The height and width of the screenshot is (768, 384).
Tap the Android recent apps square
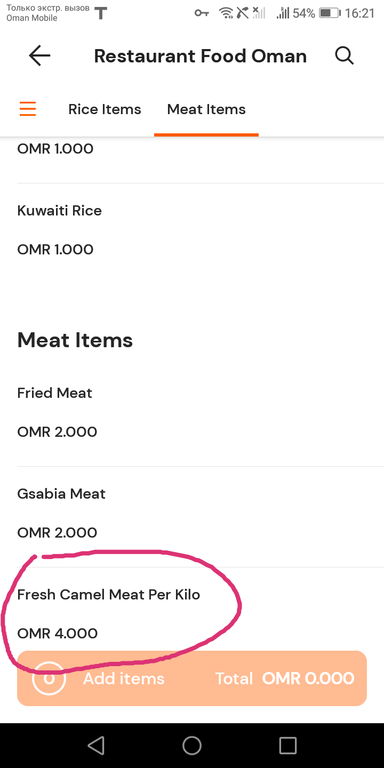pos(288,745)
